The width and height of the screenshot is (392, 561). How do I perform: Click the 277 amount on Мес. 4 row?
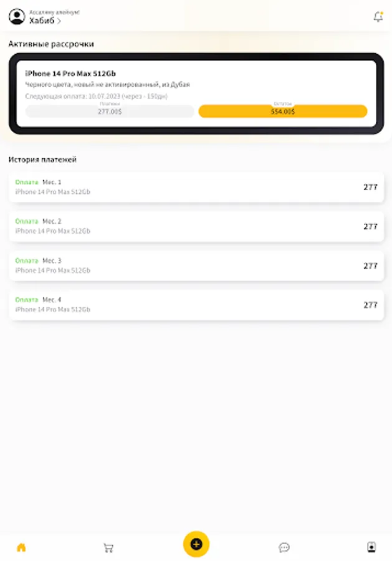(x=370, y=305)
